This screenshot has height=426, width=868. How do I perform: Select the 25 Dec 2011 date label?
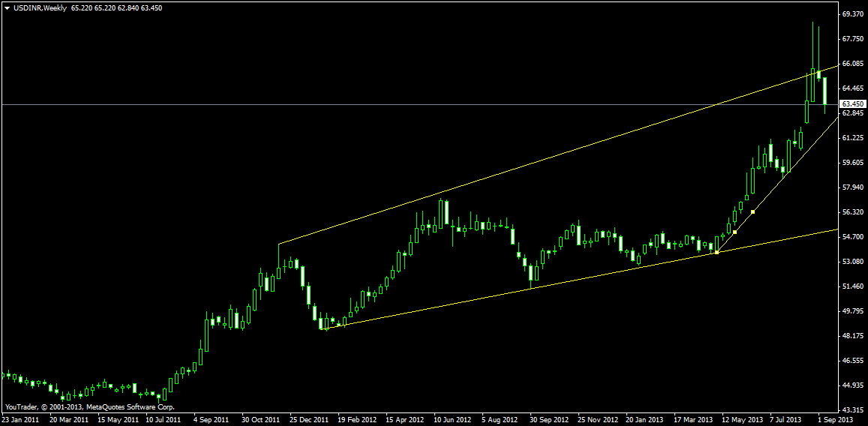(x=308, y=420)
